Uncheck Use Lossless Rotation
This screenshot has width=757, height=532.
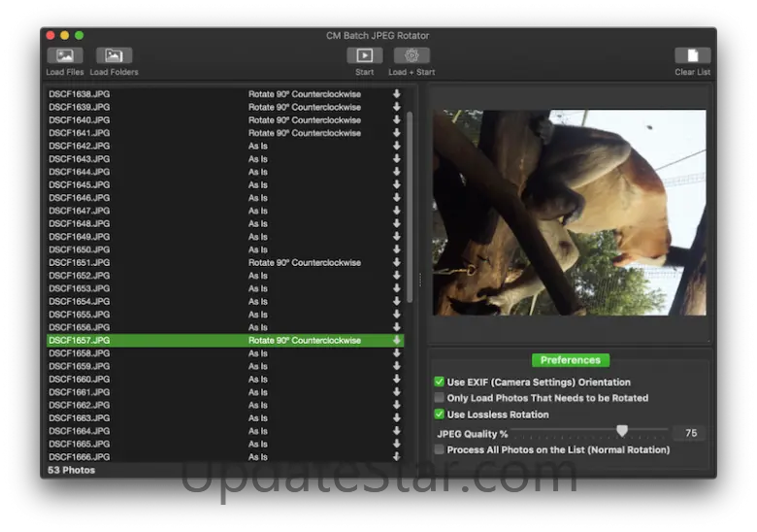click(439, 415)
